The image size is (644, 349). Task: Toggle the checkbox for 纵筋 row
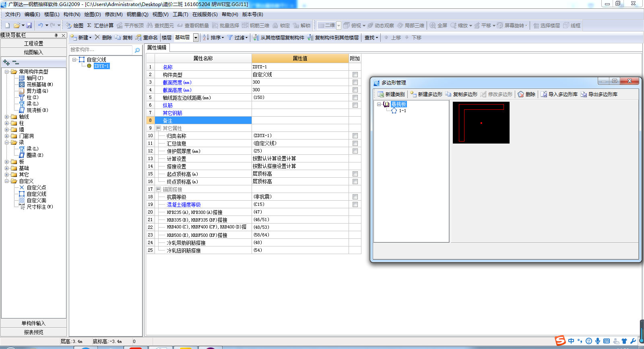pyautogui.click(x=355, y=105)
